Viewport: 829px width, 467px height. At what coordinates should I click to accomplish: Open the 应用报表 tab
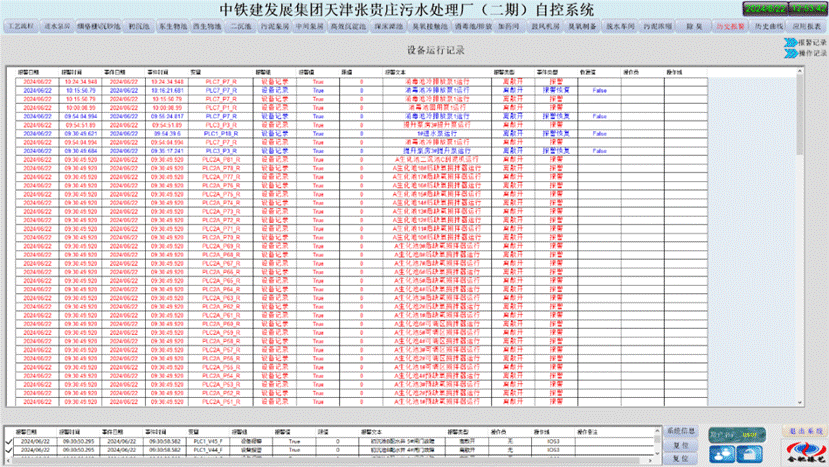807,26
